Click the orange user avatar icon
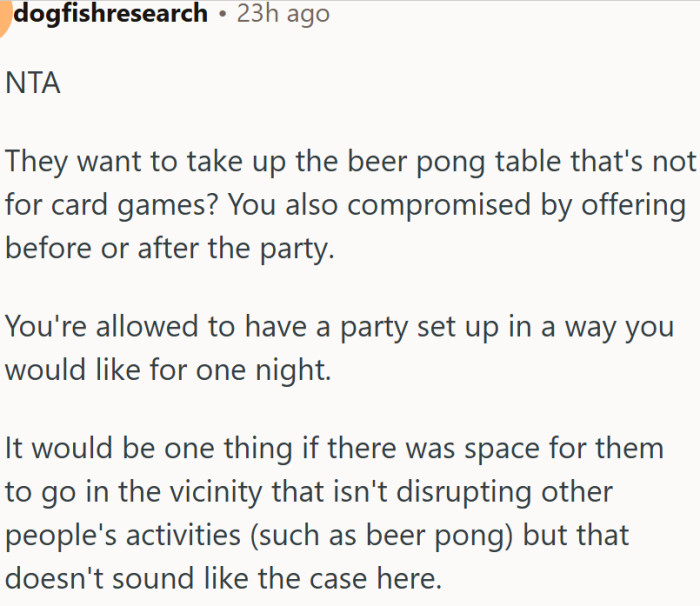This screenshot has height=606, width=700. (4, 18)
